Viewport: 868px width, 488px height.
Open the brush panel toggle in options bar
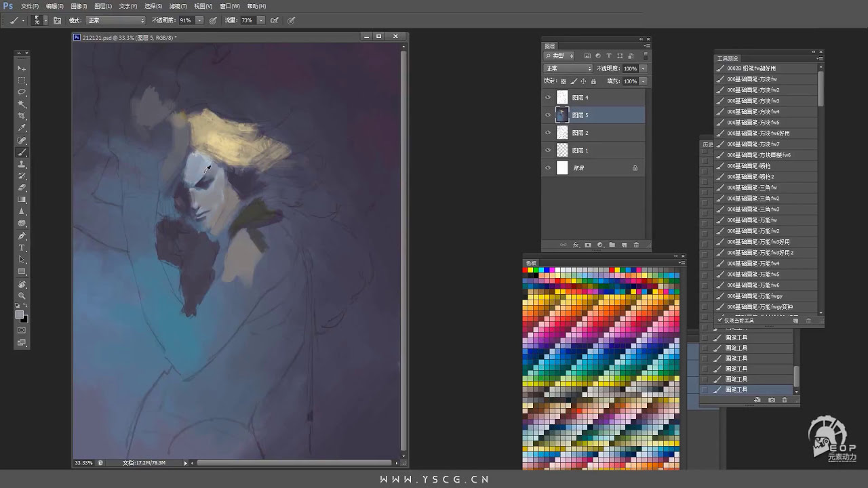(57, 20)
